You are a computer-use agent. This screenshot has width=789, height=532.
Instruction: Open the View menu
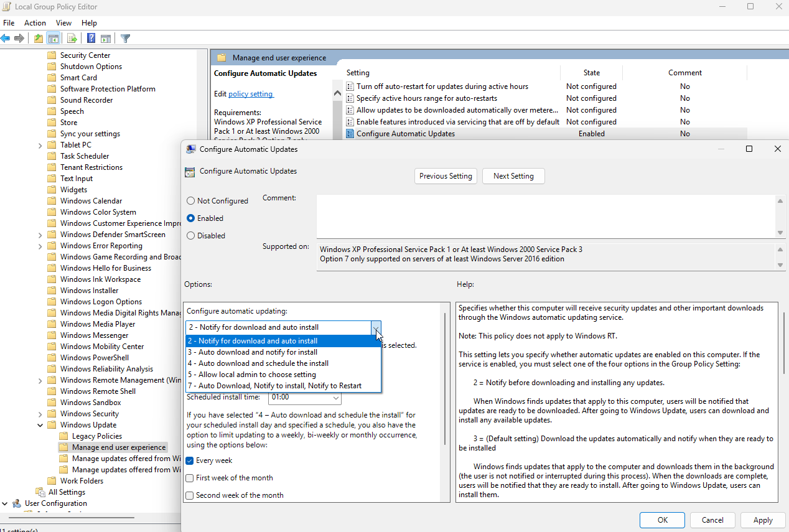tap(64, 23)
